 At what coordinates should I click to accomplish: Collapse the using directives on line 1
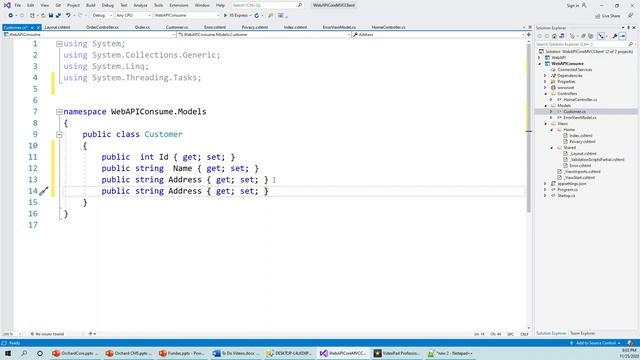click(59, 44)
